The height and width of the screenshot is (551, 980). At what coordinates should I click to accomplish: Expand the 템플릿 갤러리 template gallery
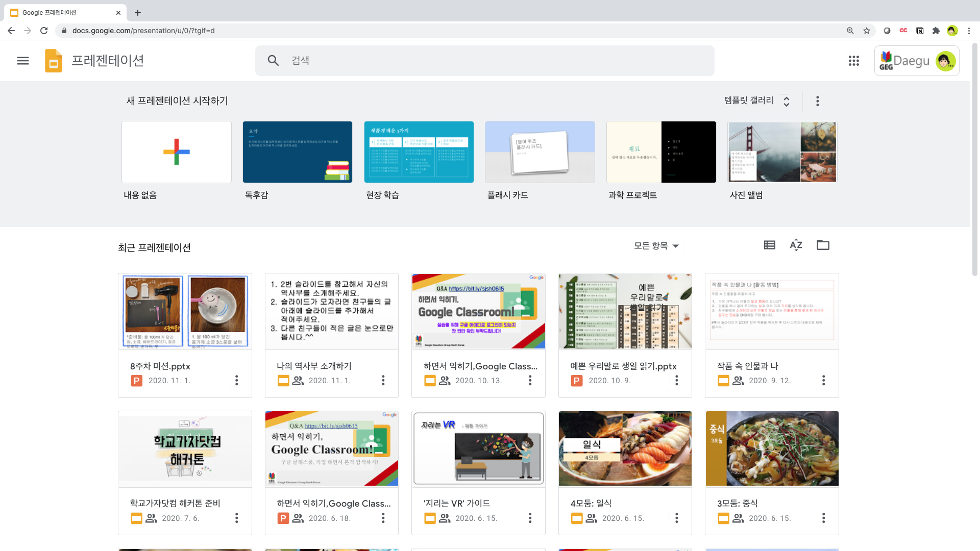pos(757,101)
